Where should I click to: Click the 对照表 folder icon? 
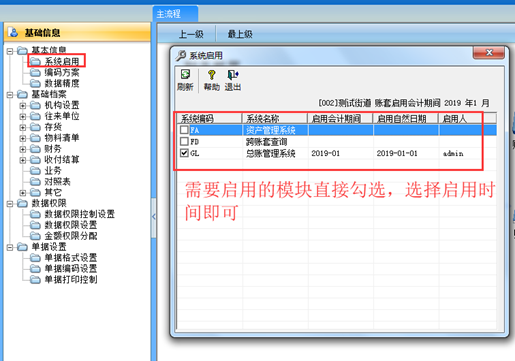(35, 181)
